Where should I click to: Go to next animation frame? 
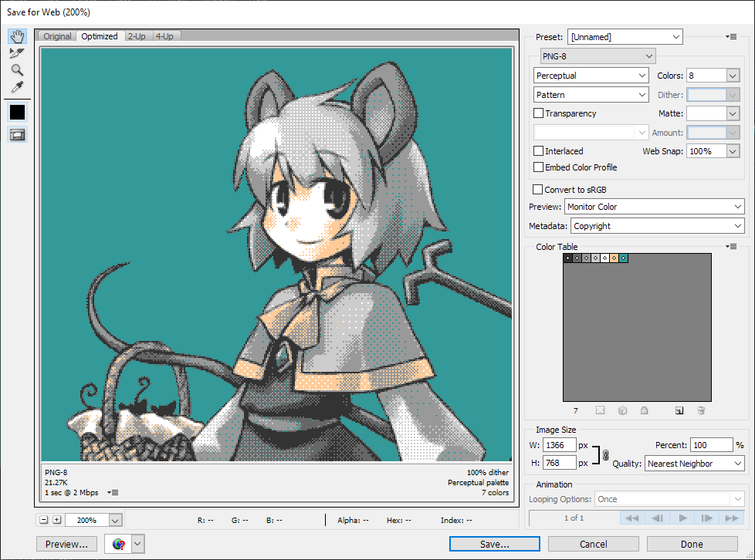(x=707, y=518)
